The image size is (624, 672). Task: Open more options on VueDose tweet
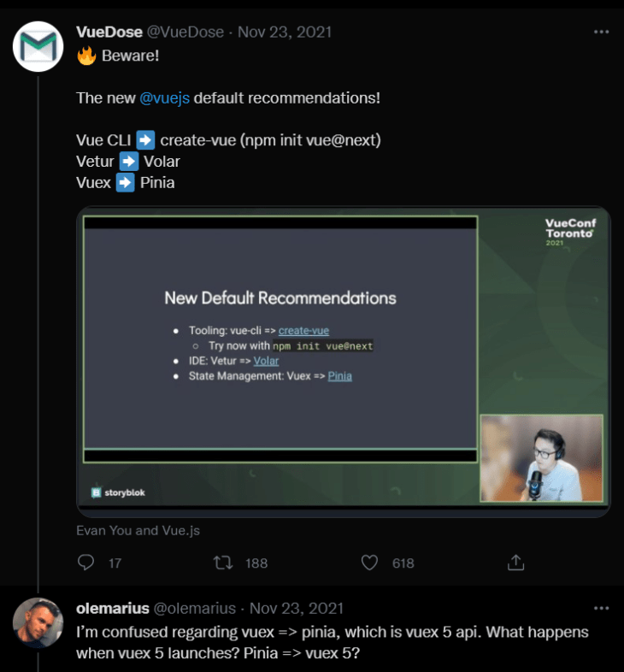coord(602,32)
